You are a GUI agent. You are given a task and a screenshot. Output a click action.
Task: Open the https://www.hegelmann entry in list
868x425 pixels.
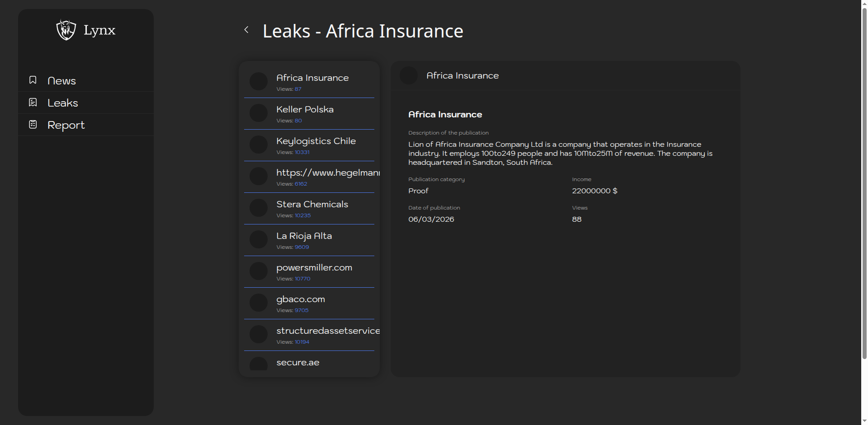[327, 173]
